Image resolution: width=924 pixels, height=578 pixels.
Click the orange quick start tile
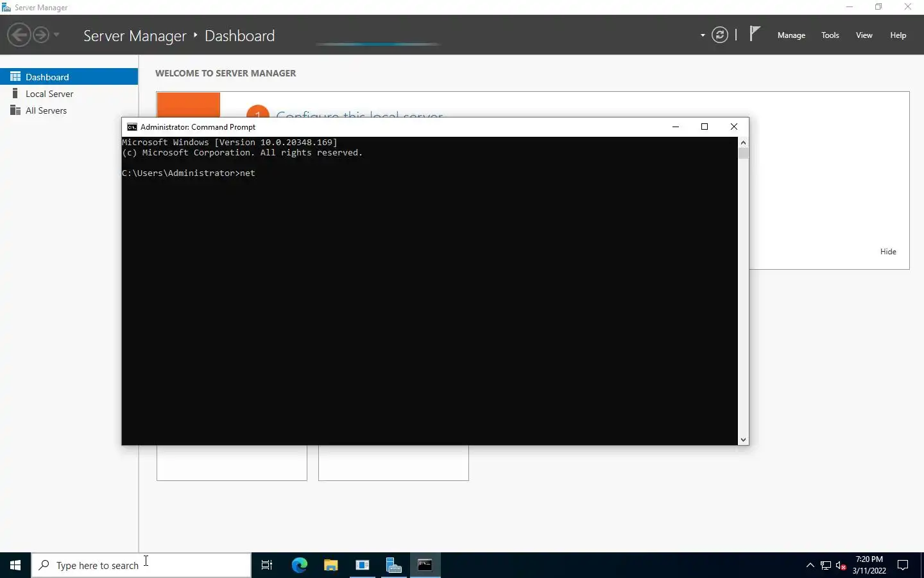coord(189,105)
